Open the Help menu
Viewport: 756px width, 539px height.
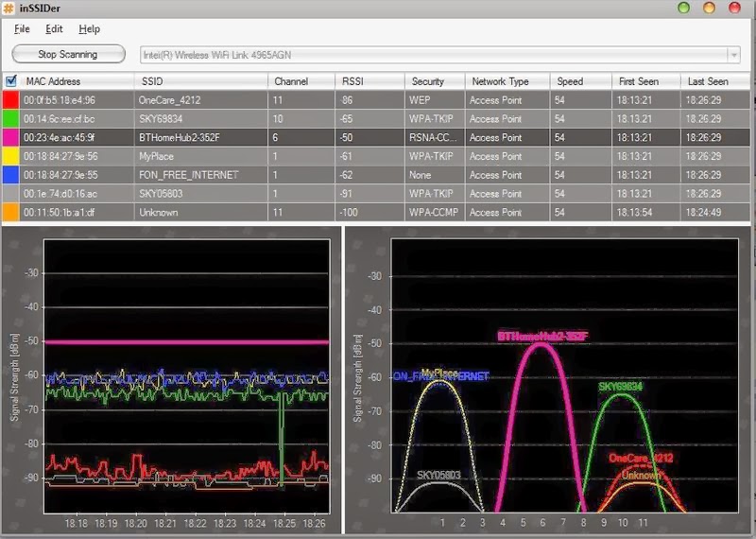89,29
